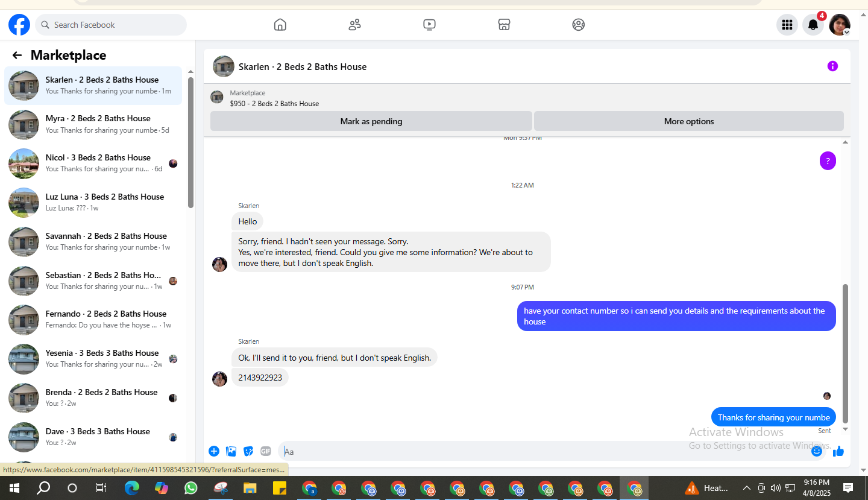Select Luz Luna 3 Beds 2 Baths chat

tap(93, 203)
